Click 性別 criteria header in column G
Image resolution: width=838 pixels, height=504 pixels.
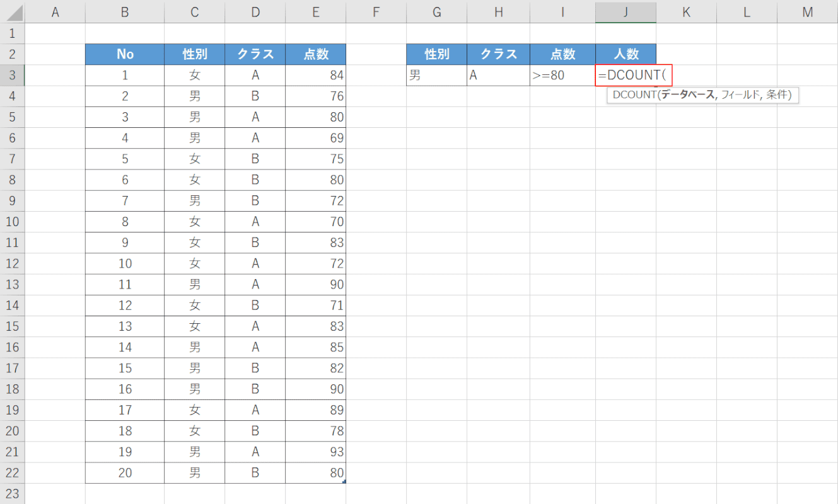coord(437,54)
